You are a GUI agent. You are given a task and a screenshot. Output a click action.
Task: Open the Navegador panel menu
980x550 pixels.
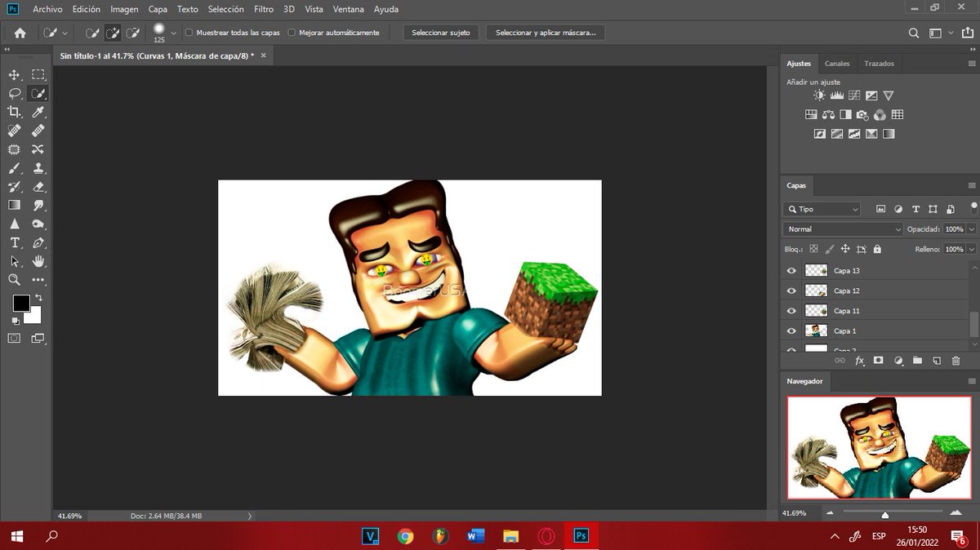point(972,381)
